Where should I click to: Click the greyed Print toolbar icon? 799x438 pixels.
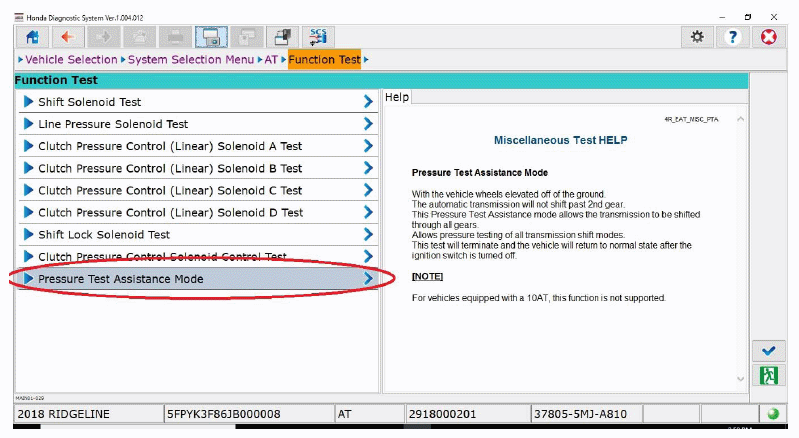[175, 37]
